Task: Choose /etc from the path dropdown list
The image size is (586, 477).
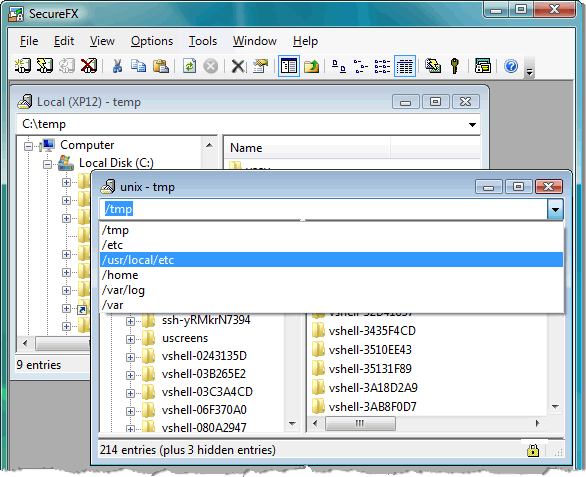Action: (x=331, y=245)
